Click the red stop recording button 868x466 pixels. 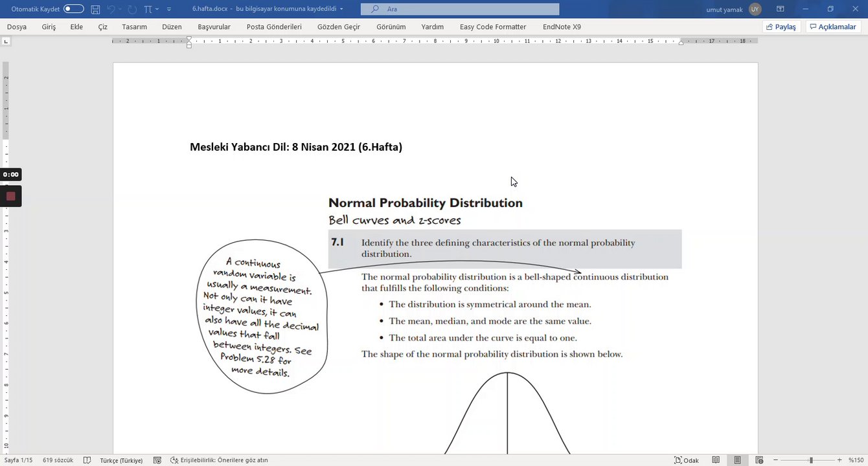pos(11,196)
